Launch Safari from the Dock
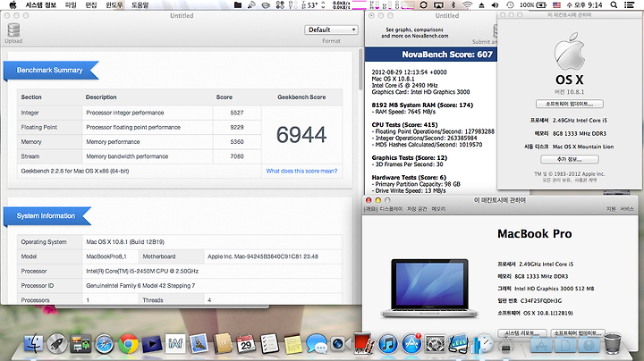The height and width of the screenshot is (361, 644). 105,344
